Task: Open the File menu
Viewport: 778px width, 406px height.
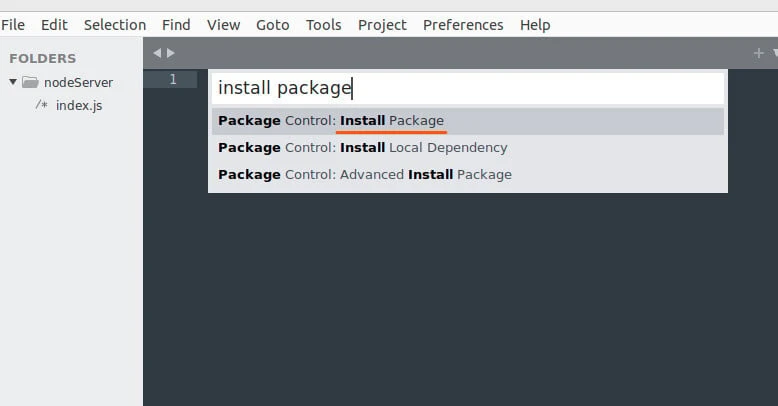Action: point(13,24)
